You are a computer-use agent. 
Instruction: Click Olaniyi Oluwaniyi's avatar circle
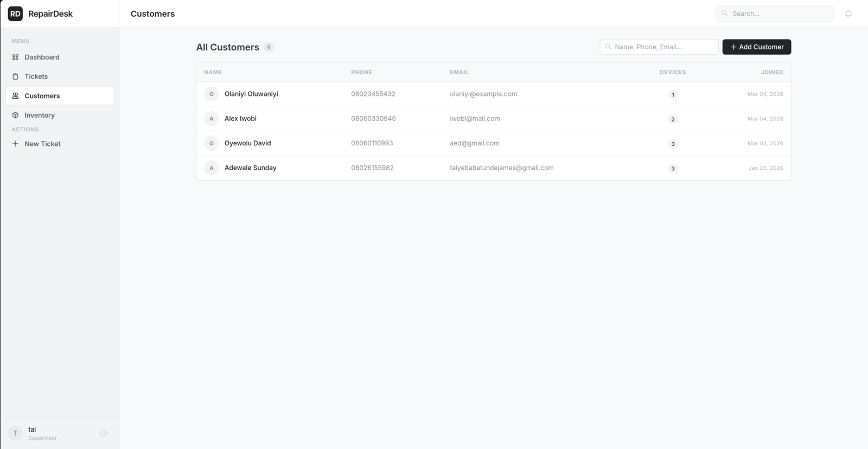212,94
